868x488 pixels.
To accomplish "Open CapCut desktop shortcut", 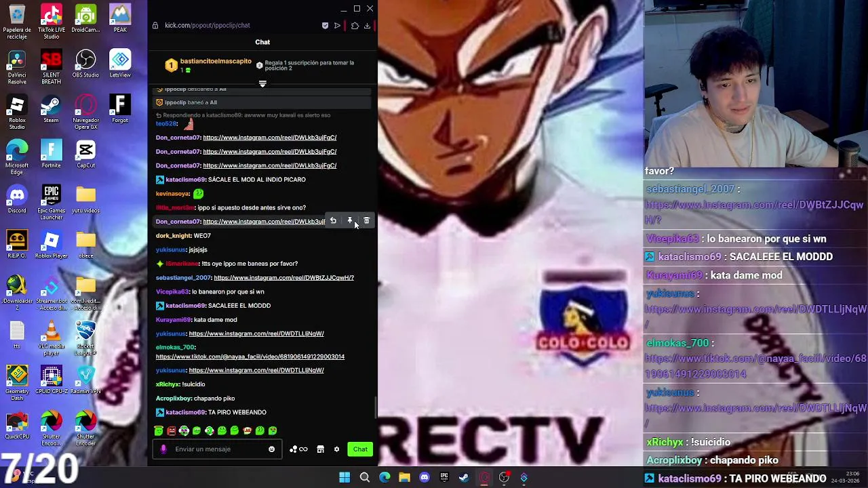I will click(85, 155).
